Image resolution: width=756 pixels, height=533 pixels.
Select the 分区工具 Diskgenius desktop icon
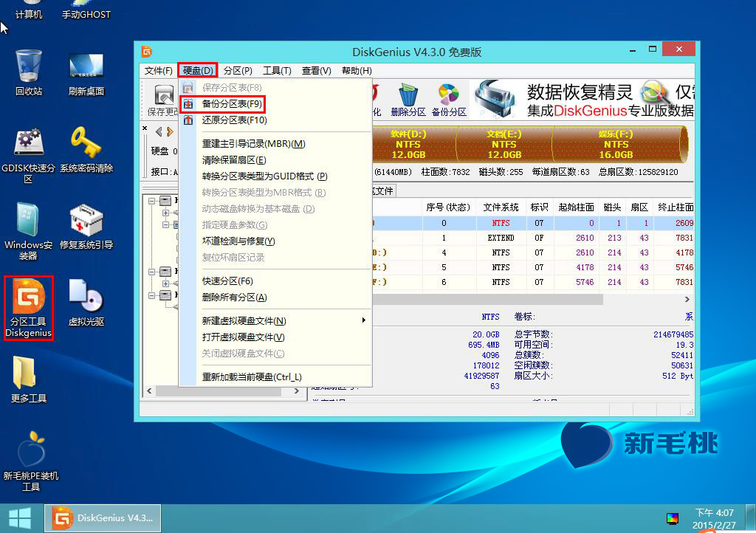tap(29, 308)
